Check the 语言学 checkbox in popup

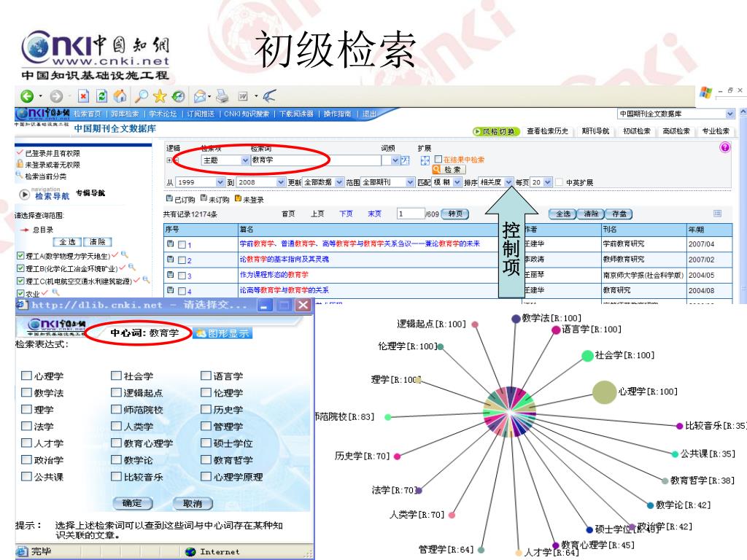(206, 376)
